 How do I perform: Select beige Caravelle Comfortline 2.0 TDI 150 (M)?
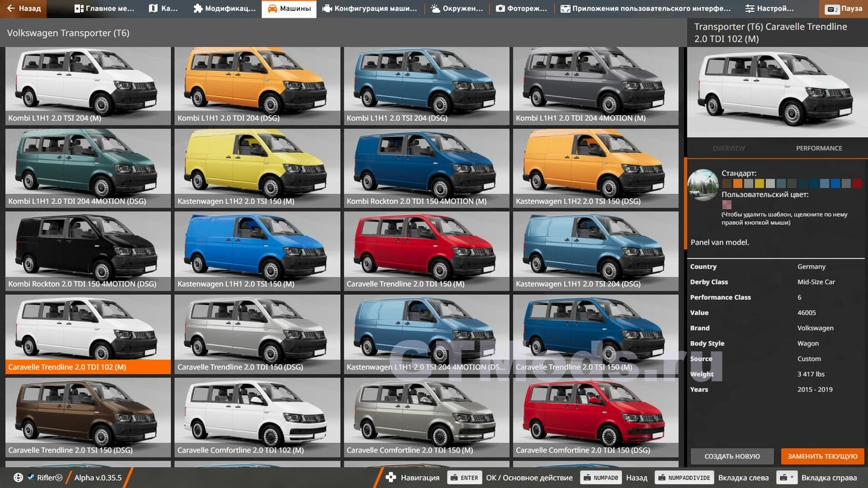pos(426,417)
